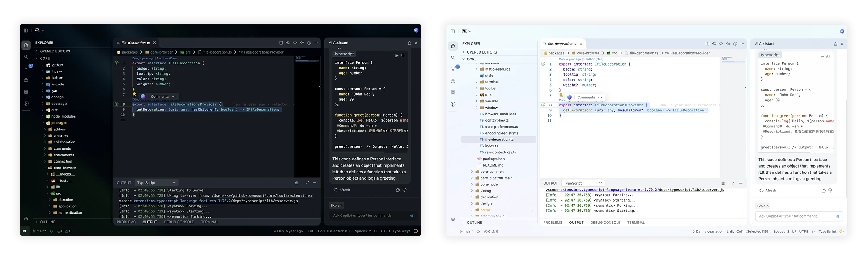Switch to PROBLEMS tab in light window

[553, 223]
